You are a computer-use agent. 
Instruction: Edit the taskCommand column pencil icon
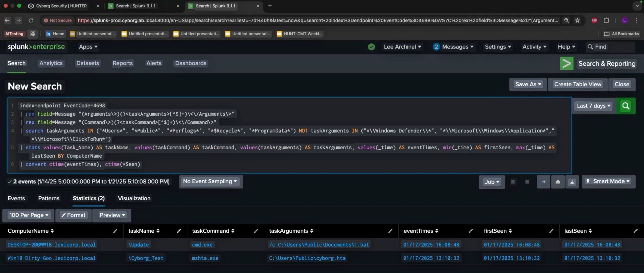pyautogui.click(x=256, y=231)
